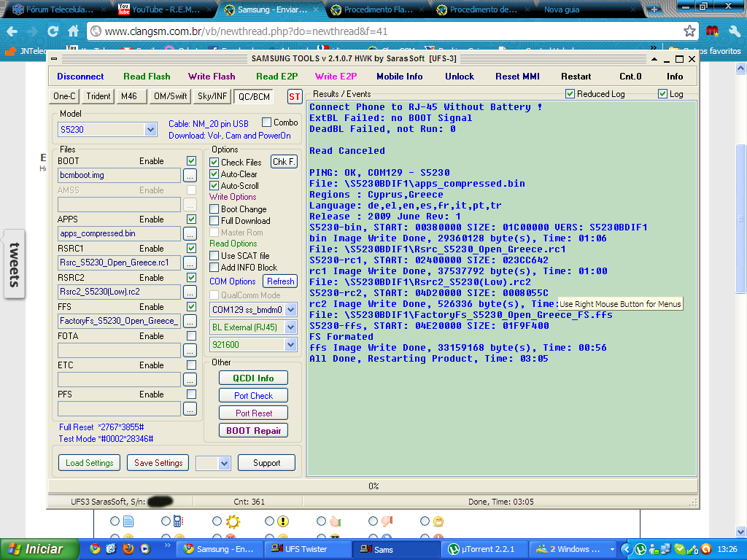This screenshot has height=560, width=747.
Task: Click the Unlock command
Action: click(x=460, y=76)
